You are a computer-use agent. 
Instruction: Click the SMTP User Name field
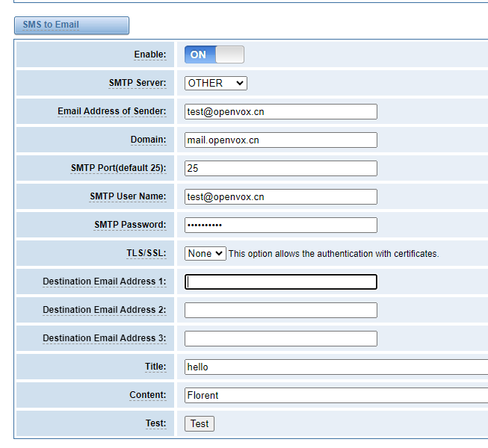click(x=281, y=197)
